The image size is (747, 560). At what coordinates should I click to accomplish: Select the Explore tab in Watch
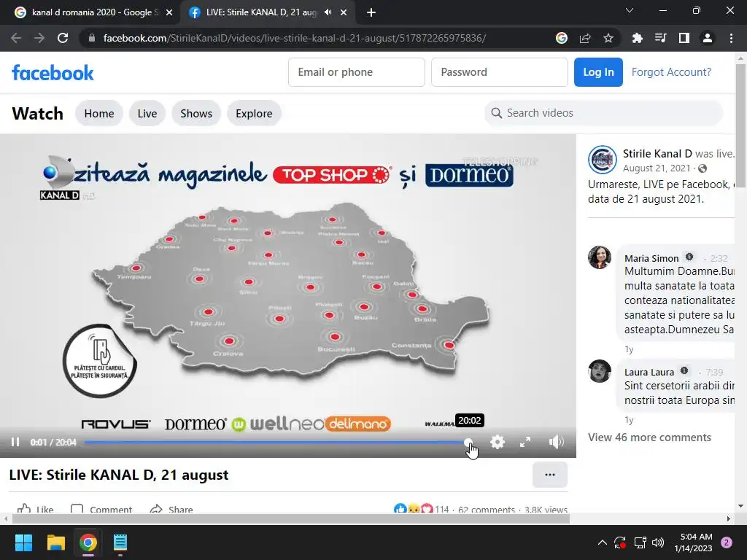click(254, 113)
